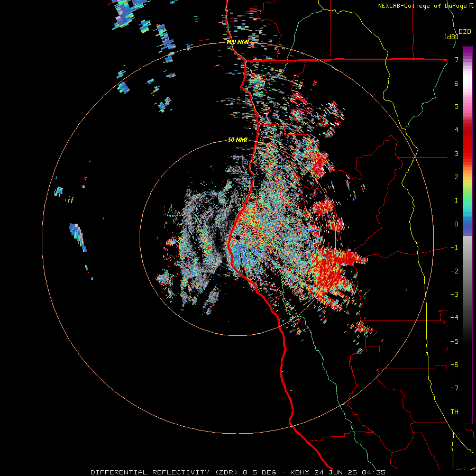Click the '7' value on color scale
The width and height of the screenshot is (476, 476).
[456, 59]
